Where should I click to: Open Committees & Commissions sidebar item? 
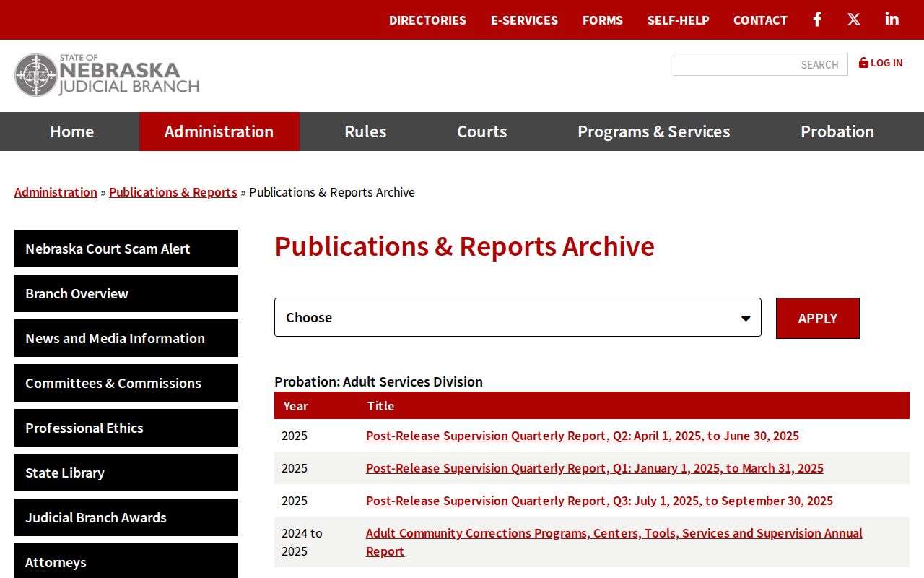[x=126, y=383]
